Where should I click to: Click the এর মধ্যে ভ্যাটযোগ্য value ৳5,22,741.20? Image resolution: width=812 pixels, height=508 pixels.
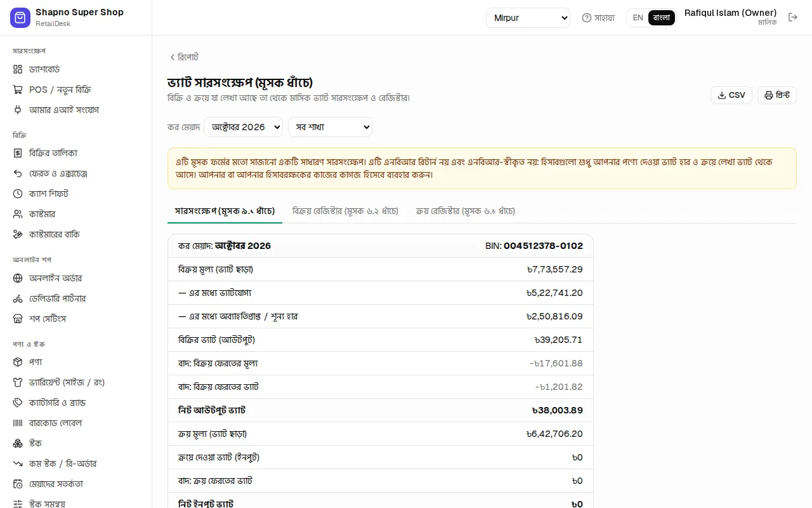[x=554, y=293]
